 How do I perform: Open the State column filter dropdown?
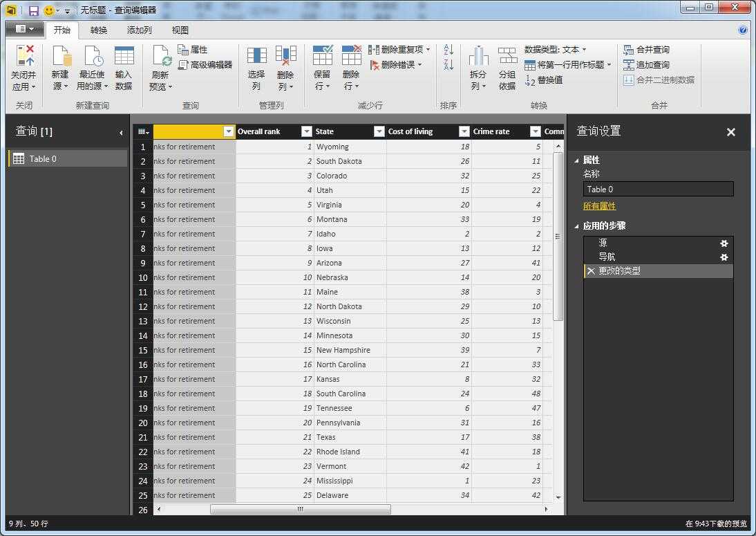[x=379, y=131]
